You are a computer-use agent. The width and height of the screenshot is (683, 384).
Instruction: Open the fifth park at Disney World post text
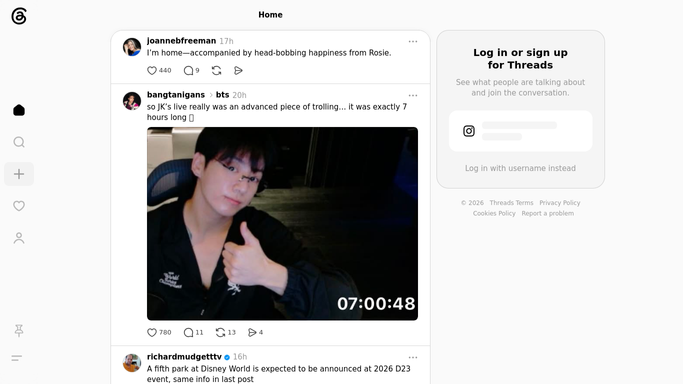278,374
